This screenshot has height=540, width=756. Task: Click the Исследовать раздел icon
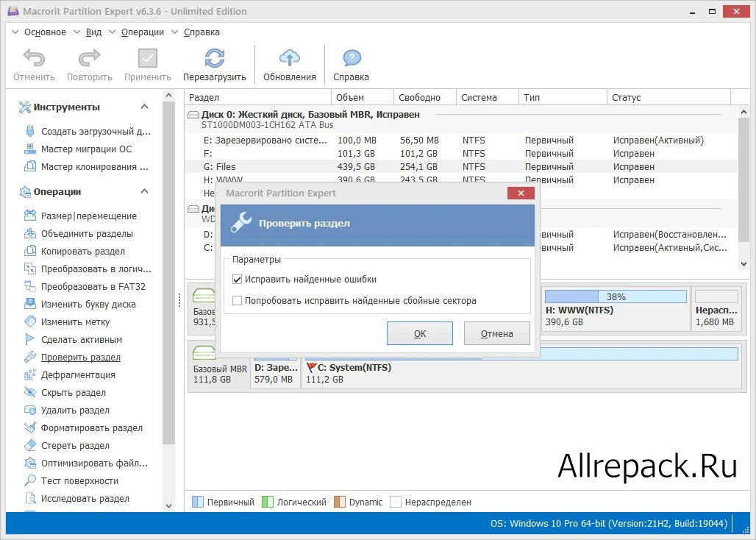coord(30,498)
